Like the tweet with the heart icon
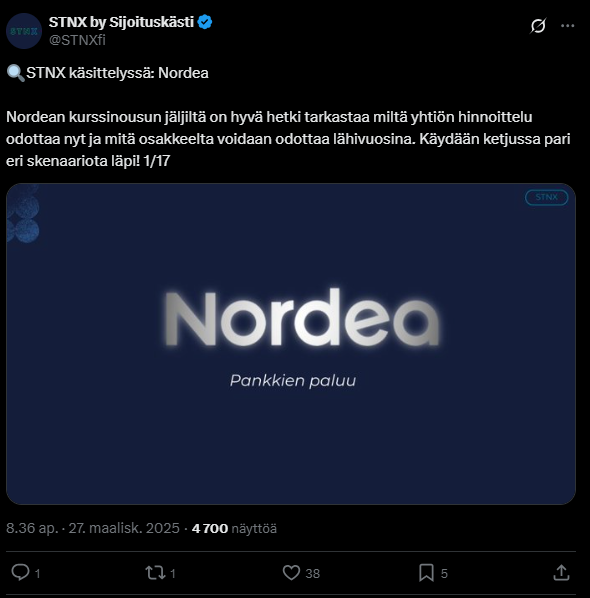The height and width of the screenshot is (598, 590). point(291,573)
